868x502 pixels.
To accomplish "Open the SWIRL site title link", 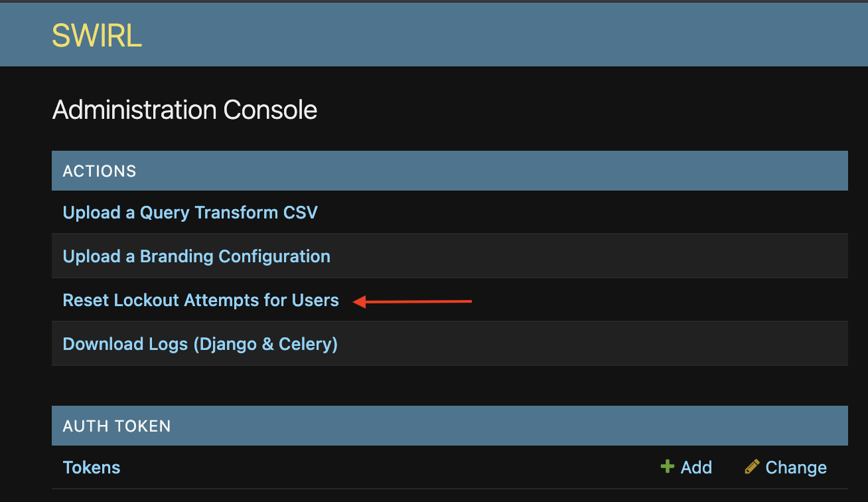I will 97,36.
